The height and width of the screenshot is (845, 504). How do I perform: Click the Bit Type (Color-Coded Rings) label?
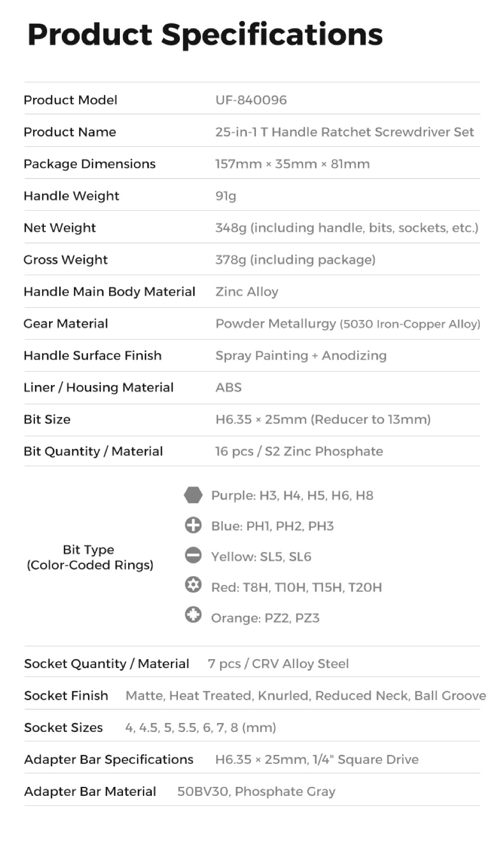90,557
